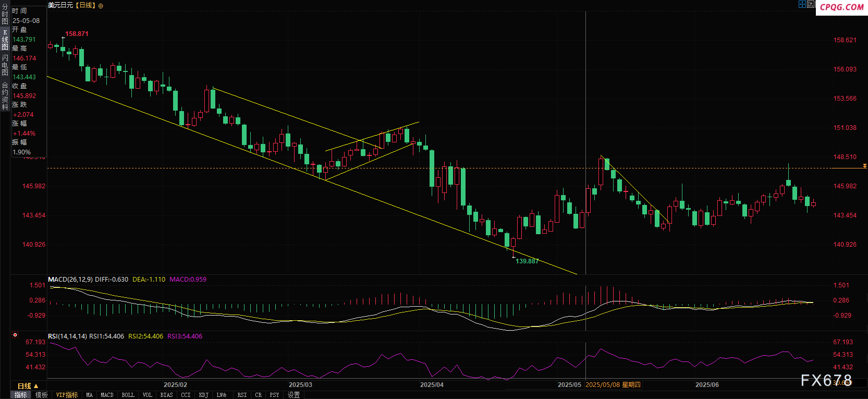Enable the MACD indicator
The height and width of the screenshot is (399, 868).
pos(107,395)
